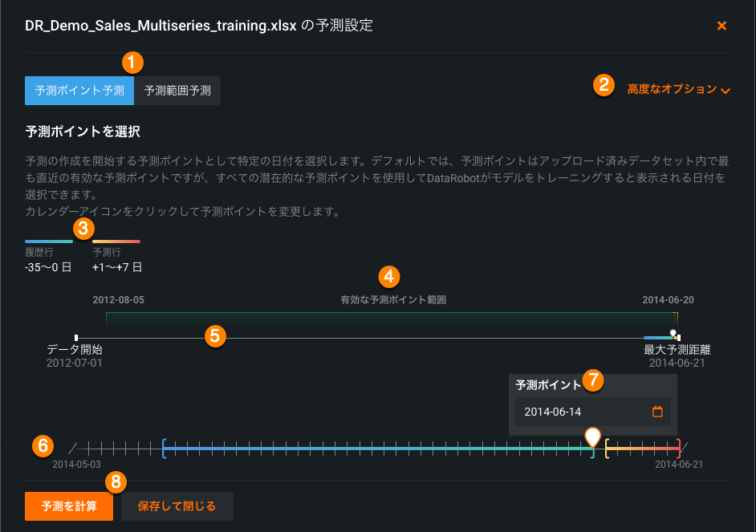This screenshot has width=756, height=532.
Task: Switch to the 予測範囲予測 tab
Action: pyautogui.click(x=177, y=91)
